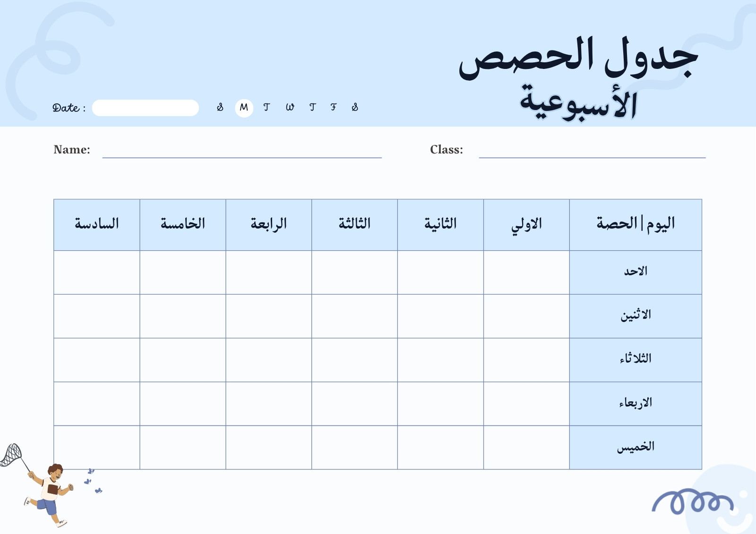Image resolution: width=756 pixels, height=534 pixels.
Task: Click the empty cell for الاحد under الاولي
Action: [526, 272]
